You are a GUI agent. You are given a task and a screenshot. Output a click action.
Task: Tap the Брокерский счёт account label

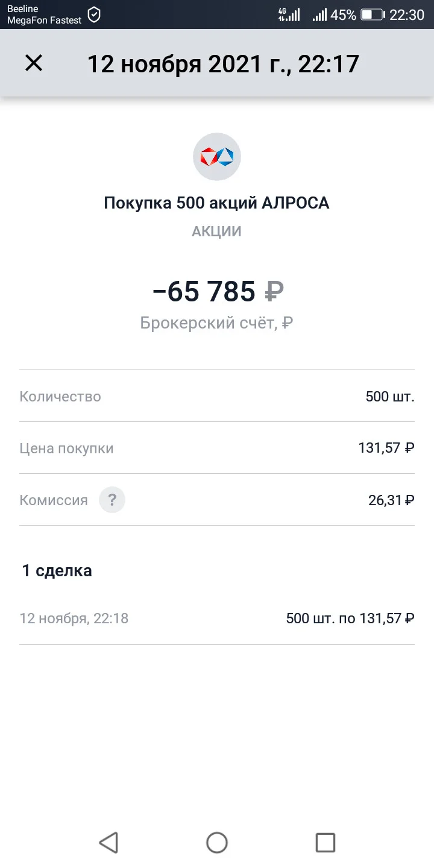pos(217,323)
